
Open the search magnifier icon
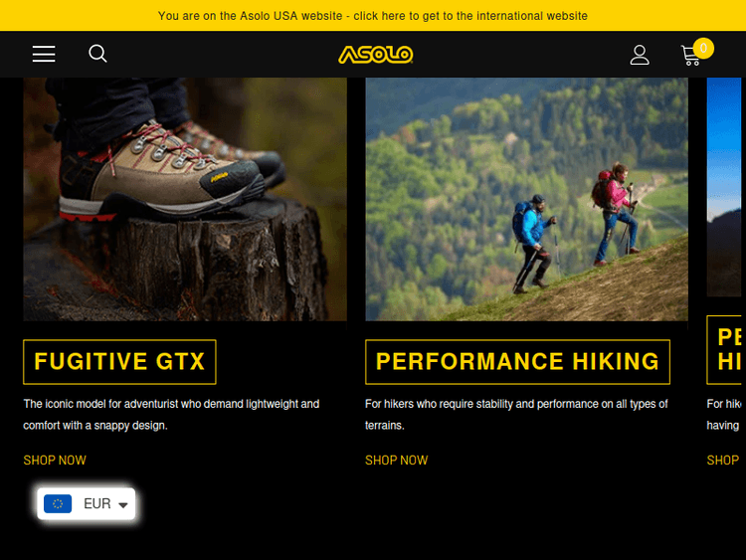click(x=97, y=54)
